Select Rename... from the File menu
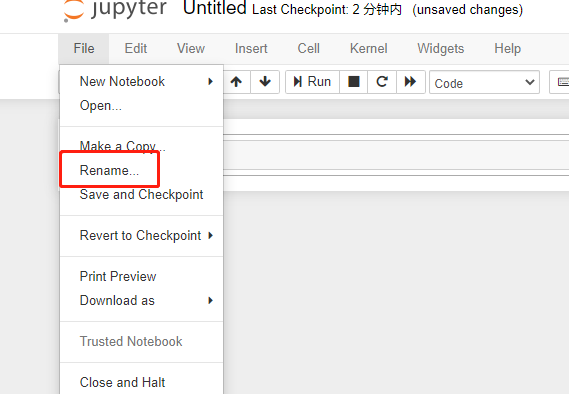The height and width of the screenshot is (394, 569). click(109, 171)
